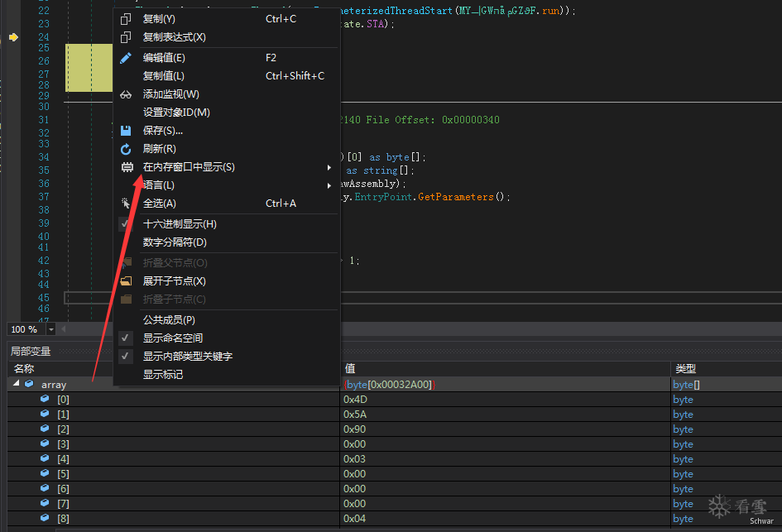
Task: Click the horizontal scrollbar left arrow
Action: click(64, 329)
